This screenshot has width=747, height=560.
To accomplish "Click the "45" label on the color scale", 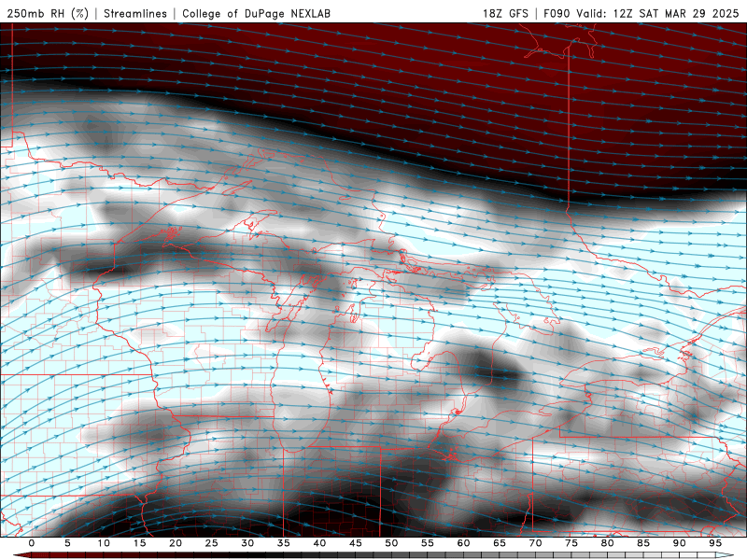I will tap(356, 543).
